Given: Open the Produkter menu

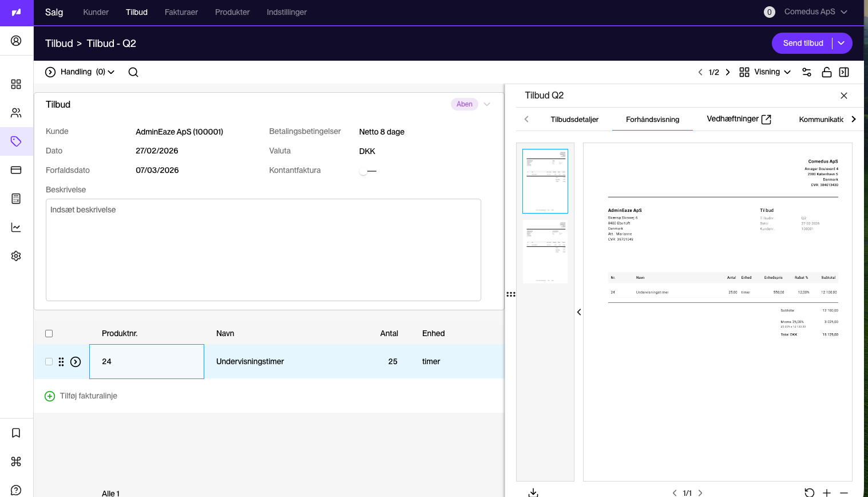Looking at the screenshot, I should pos(232,12).
